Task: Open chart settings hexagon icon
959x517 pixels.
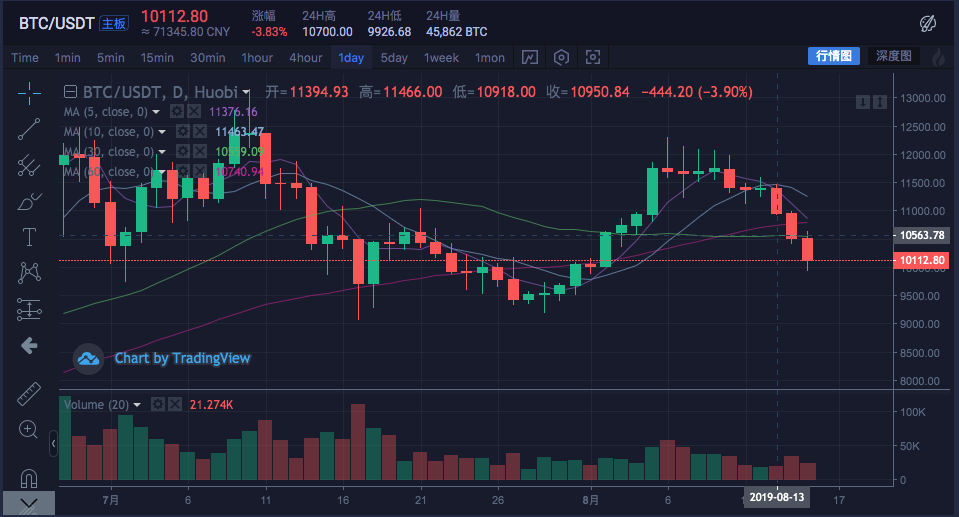Action: (x=561, y=57)
